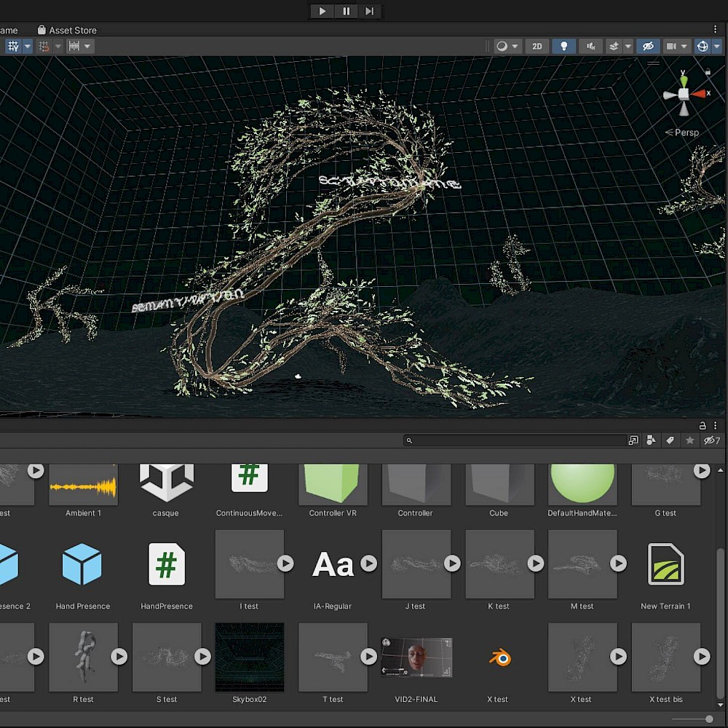Expand the X test bis asset arrow

tap(702, 657)
